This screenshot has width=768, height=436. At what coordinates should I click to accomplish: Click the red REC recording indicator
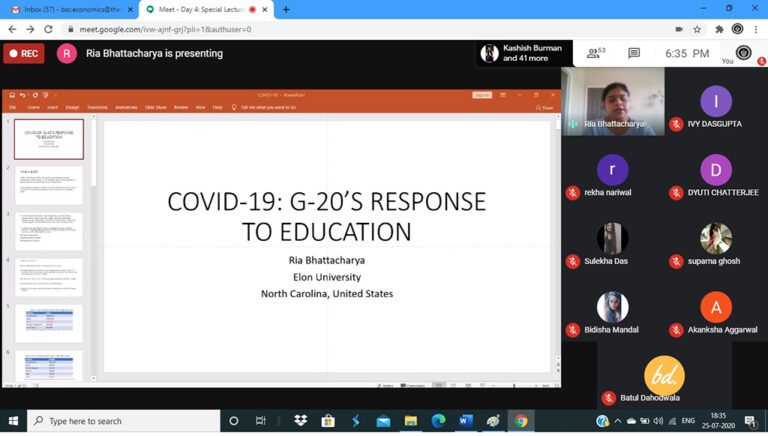click(23, 54)
